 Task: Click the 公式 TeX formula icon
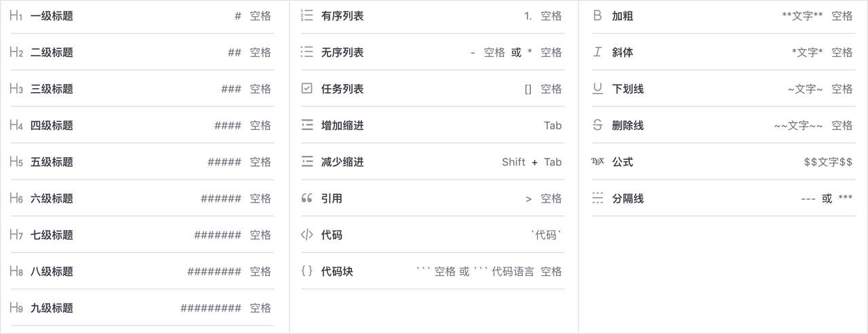[597, 162]
